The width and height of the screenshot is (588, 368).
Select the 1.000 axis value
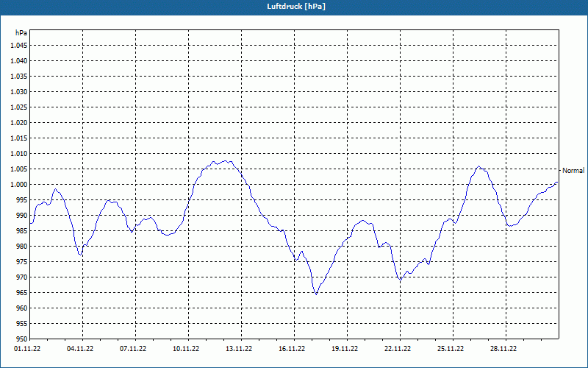pos(19,185)
